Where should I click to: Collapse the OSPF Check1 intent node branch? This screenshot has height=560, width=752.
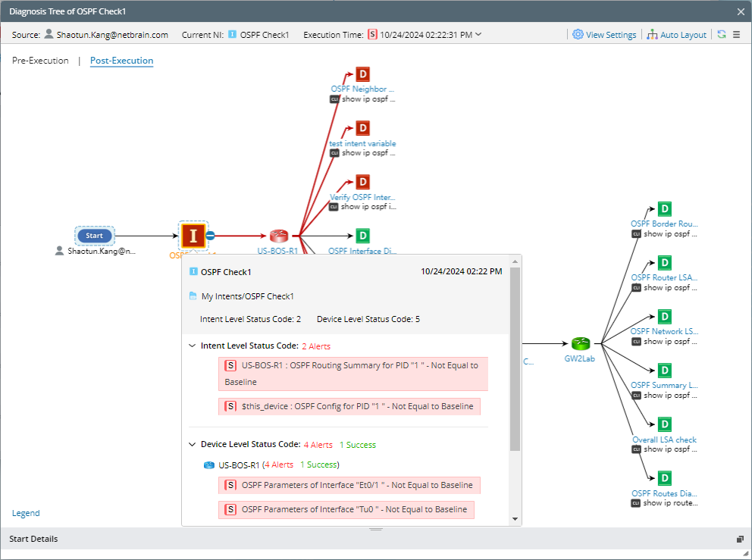tap(210, 236)
